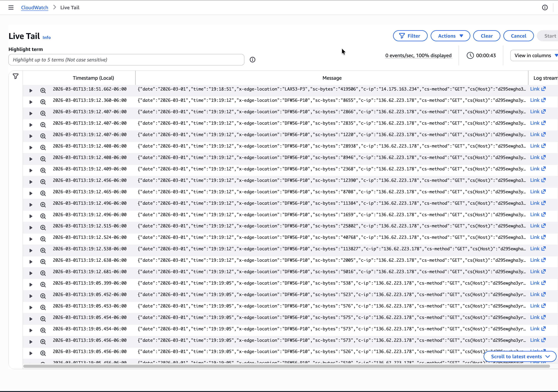Open the navigation sidebar menu
Viewport: 558px width, 392px height.
tap(11, 8)
